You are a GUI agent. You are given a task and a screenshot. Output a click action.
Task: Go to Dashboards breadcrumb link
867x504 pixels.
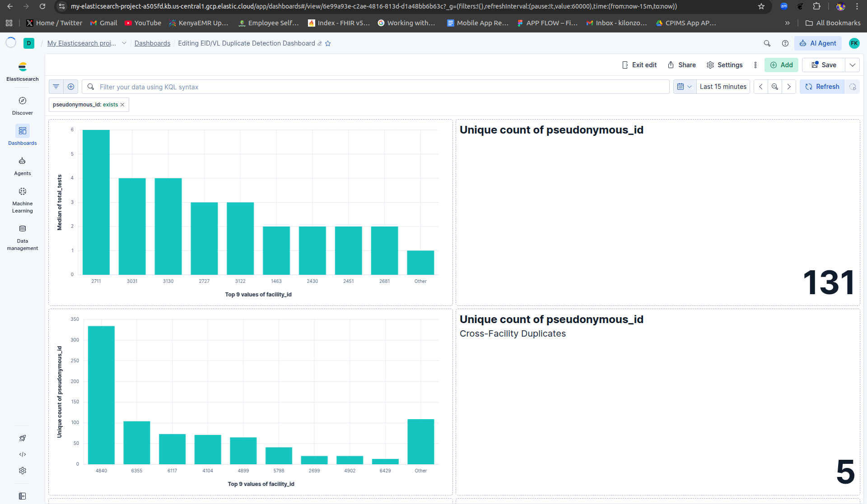[152, 43]
